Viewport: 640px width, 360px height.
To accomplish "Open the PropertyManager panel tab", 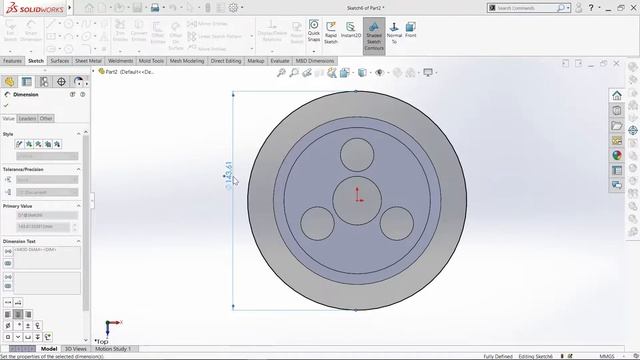I will click(x=27, y=82).
